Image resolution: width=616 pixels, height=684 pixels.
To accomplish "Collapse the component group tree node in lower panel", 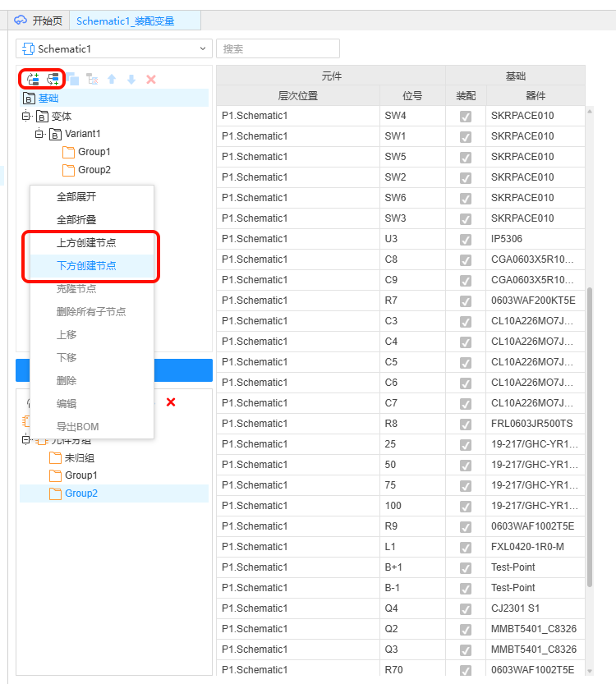I will 26,440.
